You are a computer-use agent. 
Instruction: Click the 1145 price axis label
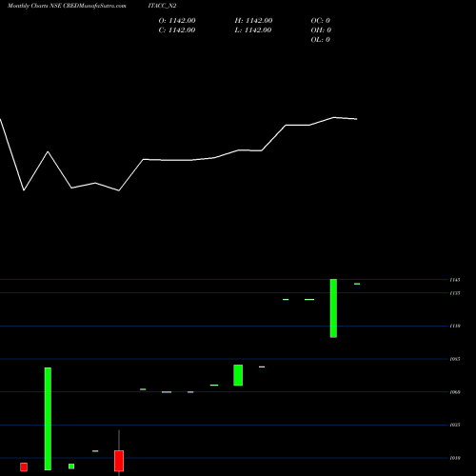(x=455, y=280)
